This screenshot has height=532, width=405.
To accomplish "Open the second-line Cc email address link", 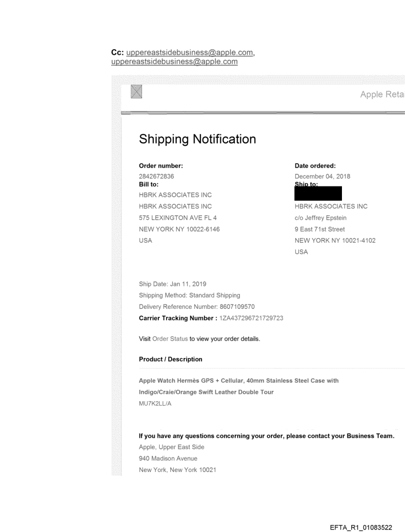I will (174, 62).
